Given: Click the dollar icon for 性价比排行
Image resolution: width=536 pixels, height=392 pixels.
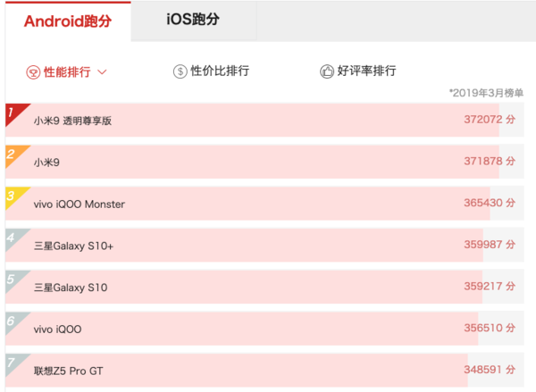Looking at the screenshot, I should click(180, 71).
